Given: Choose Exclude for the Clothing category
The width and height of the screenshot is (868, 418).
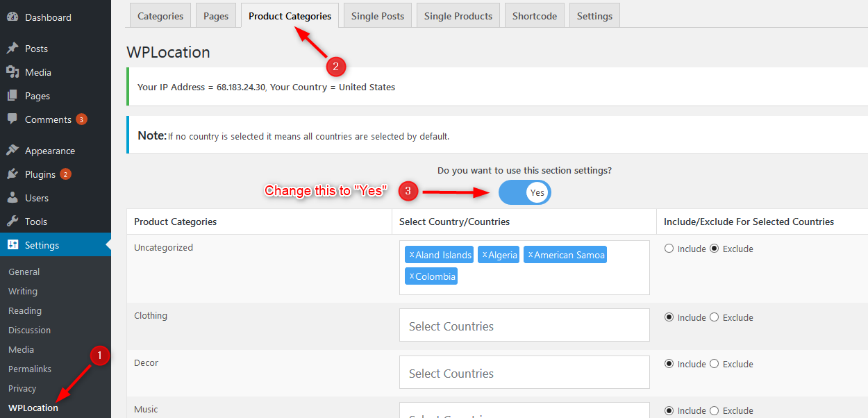Looking at the screenshot, I should (x=714, y=317).
